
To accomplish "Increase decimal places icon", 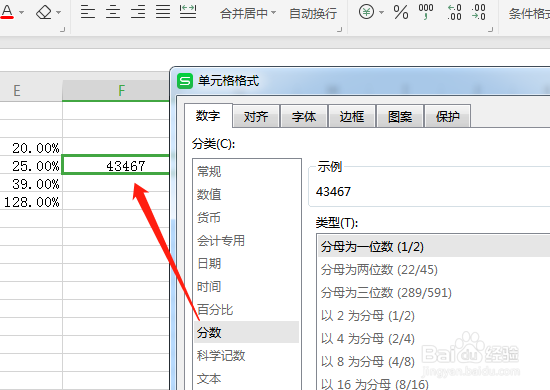I will click(455, 12).
